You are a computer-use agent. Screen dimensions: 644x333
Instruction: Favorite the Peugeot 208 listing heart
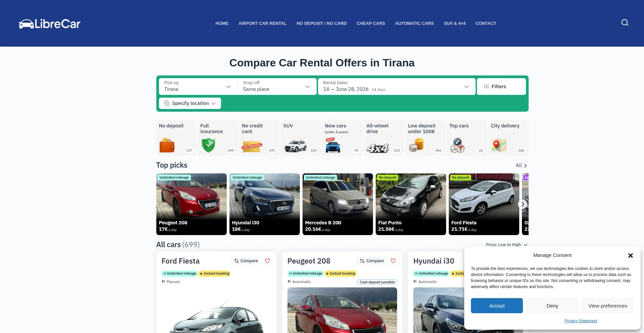(x=393, y=261)
